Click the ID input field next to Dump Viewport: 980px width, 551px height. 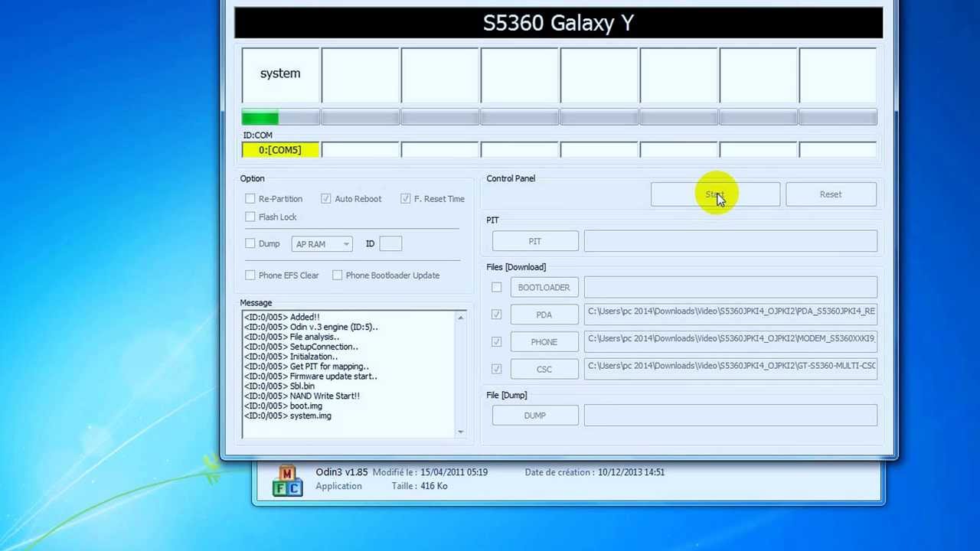coord(390,243)
